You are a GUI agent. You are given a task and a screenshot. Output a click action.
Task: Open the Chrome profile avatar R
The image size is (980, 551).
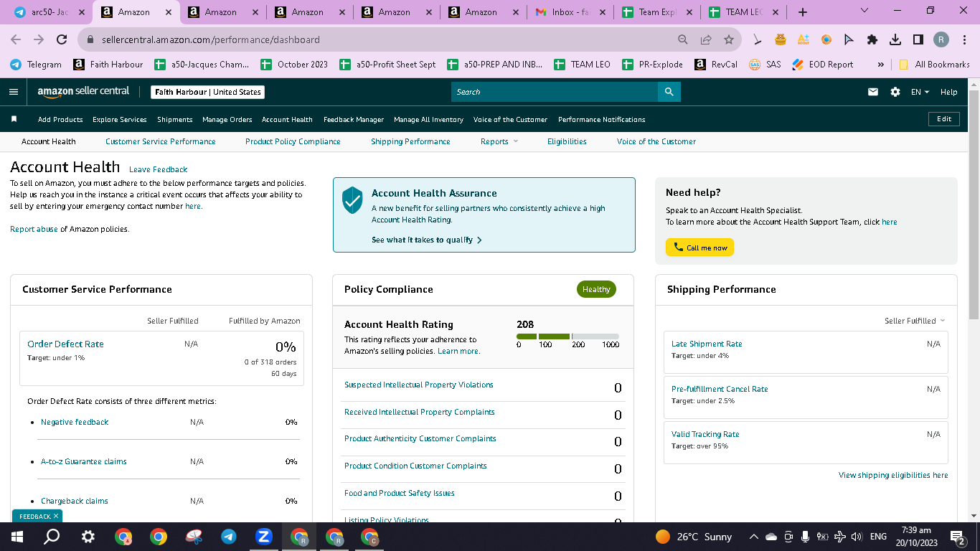point(941,39)
